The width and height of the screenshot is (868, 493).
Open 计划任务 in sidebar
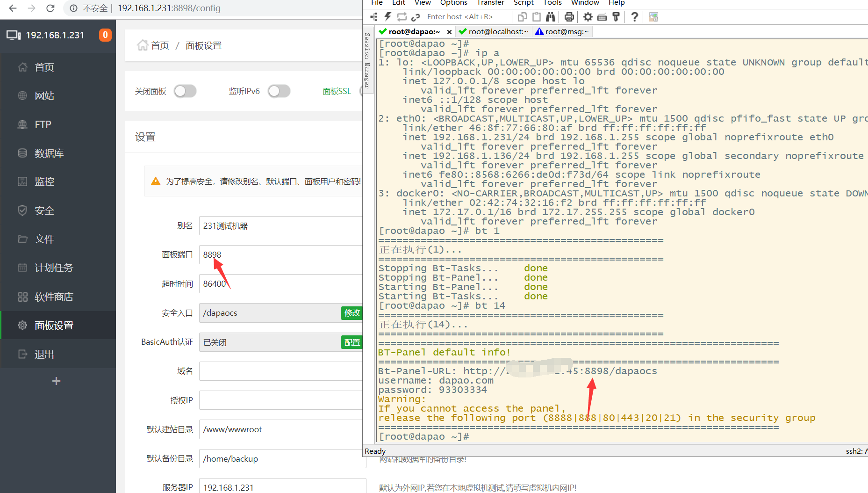click(58, 268)
